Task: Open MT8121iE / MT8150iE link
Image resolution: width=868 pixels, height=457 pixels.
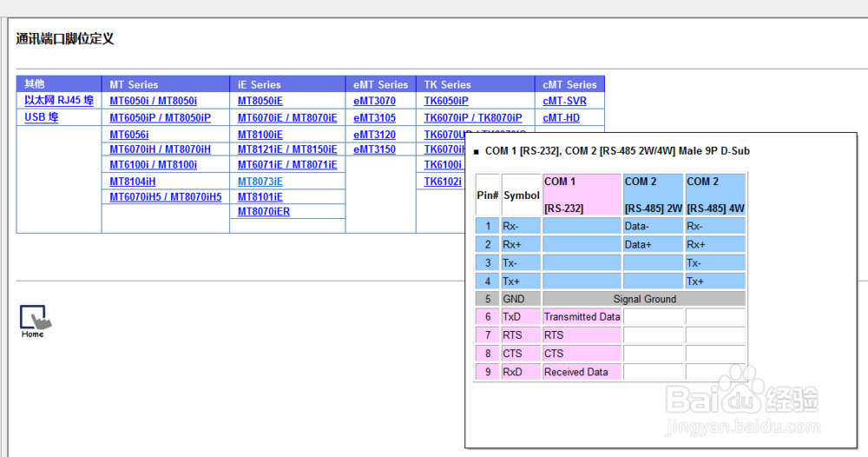Action: point(287,149)
